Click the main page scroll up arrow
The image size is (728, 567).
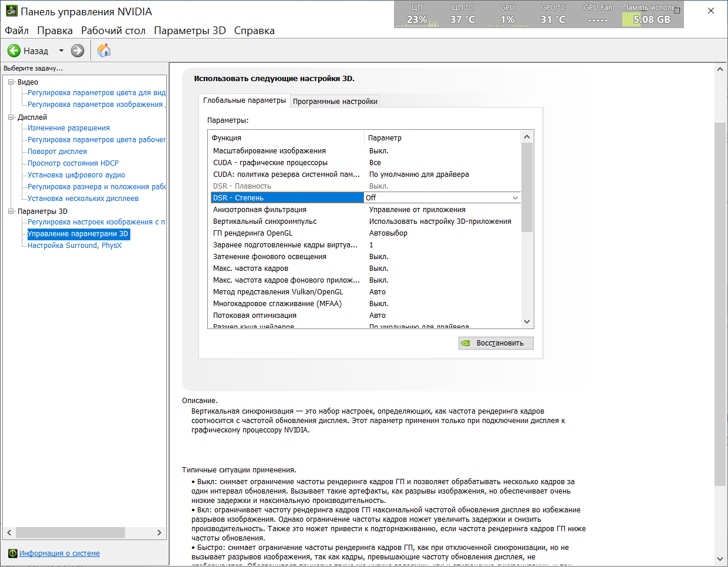pyautogui.click(x=720, y=69)
